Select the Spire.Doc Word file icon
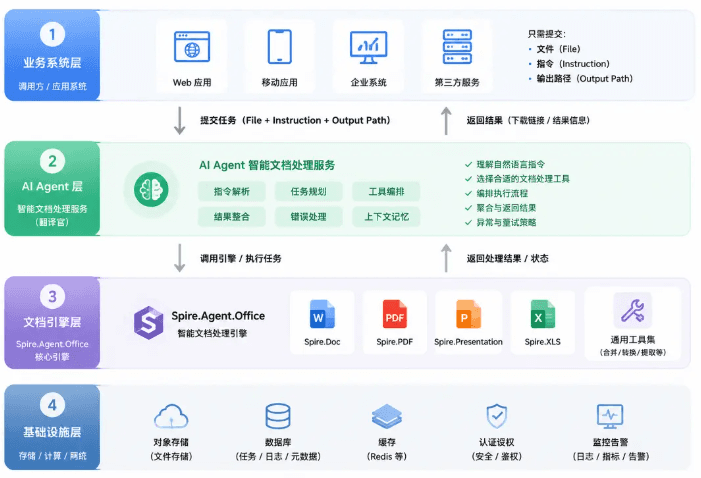 [x=322, y=314]
